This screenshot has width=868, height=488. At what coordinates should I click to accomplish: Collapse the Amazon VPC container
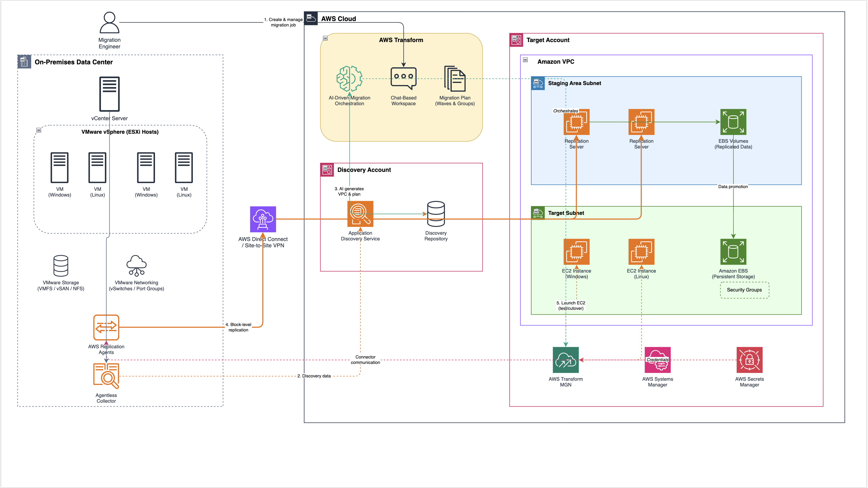(x=525, y=60)
